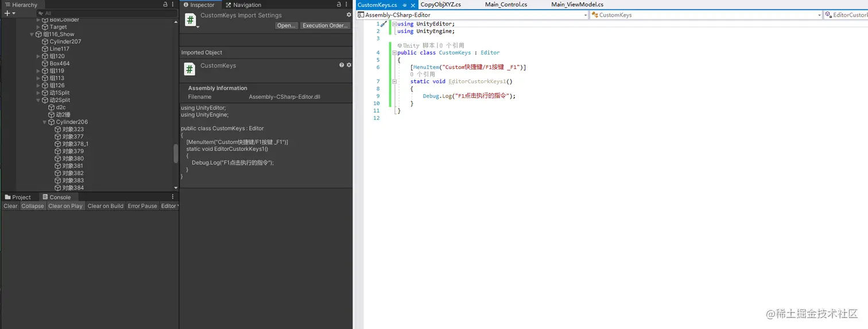Expand the 组120 tree node
This screenshot has height=329, width=868.
(38, 56)
